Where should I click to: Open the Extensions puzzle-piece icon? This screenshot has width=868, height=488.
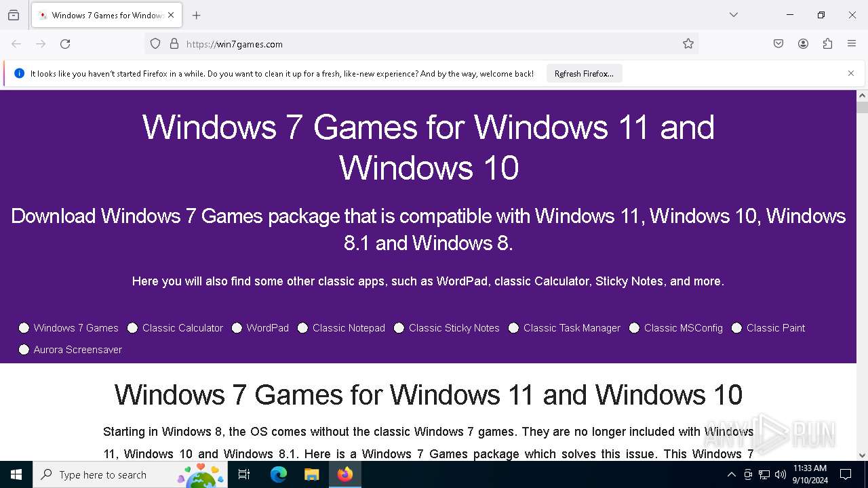(827, 44)
